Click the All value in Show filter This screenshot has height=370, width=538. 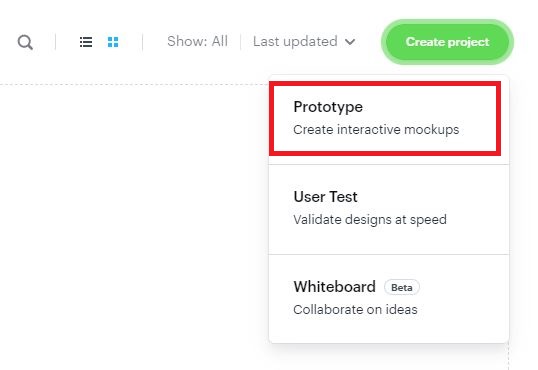(x=220, y=41)
